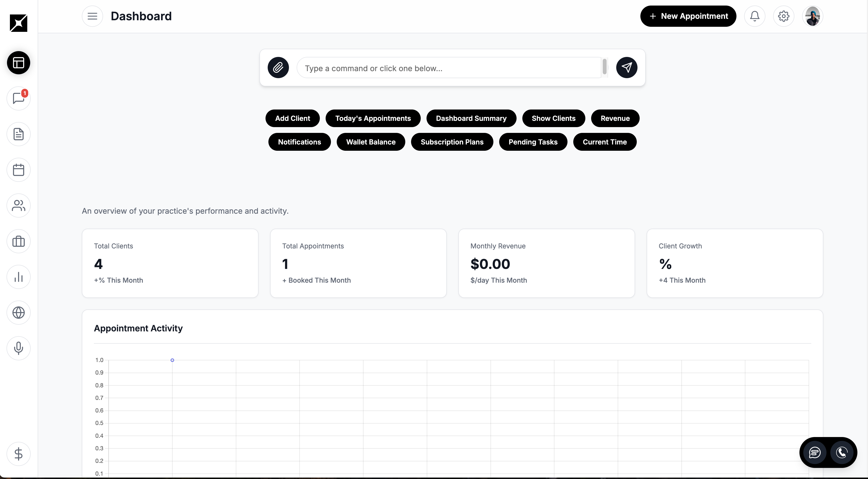
Task: Open the dollar sign billing icon
Action: tap(19, 454)
